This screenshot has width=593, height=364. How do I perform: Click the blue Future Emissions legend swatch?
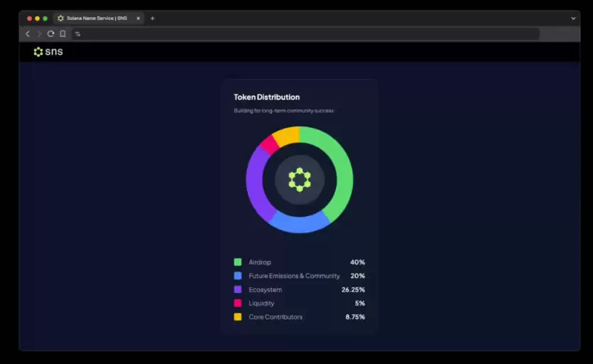pyautogui.click(x=238, y=276)
